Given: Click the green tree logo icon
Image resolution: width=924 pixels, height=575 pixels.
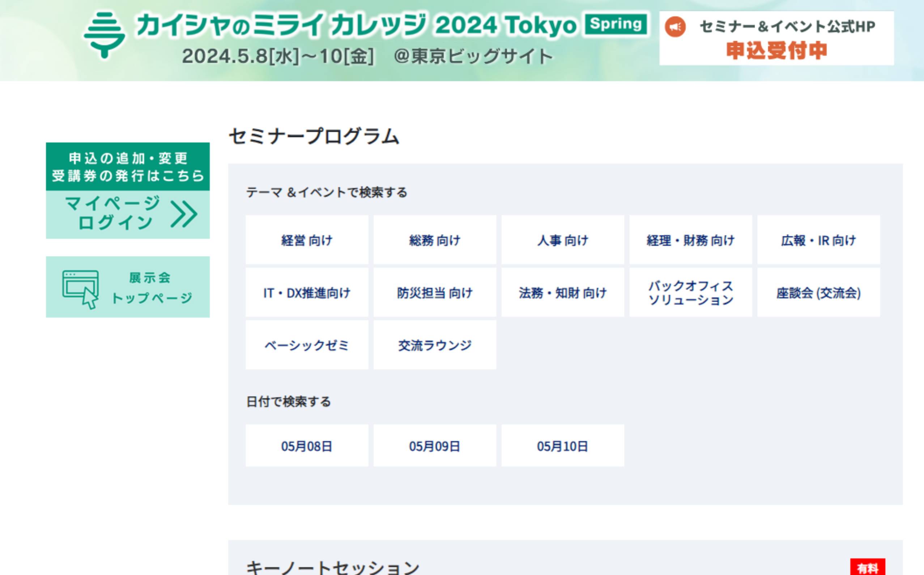Looking at the screenshot, I should [x=104, y=35].
